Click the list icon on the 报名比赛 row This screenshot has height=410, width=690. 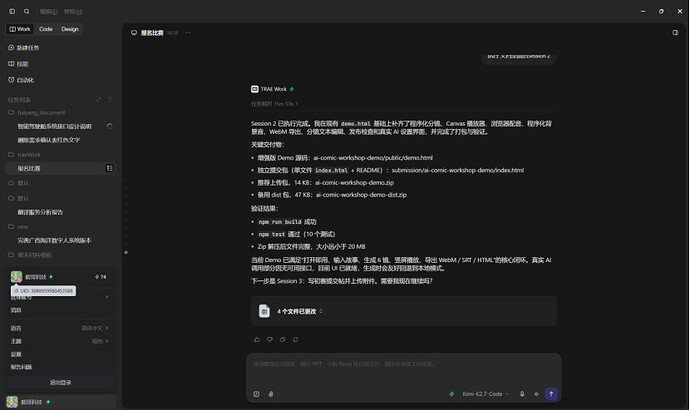coord(110,168)
